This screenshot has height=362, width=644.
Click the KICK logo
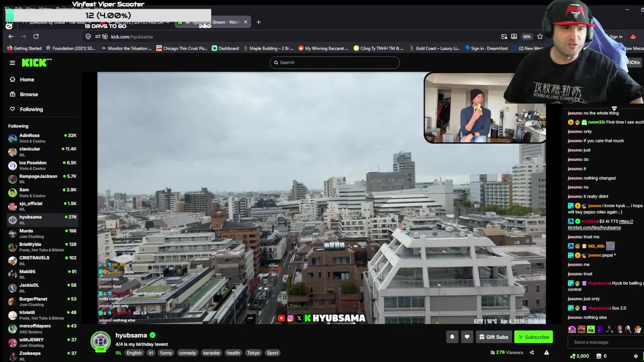click(37, 62)
